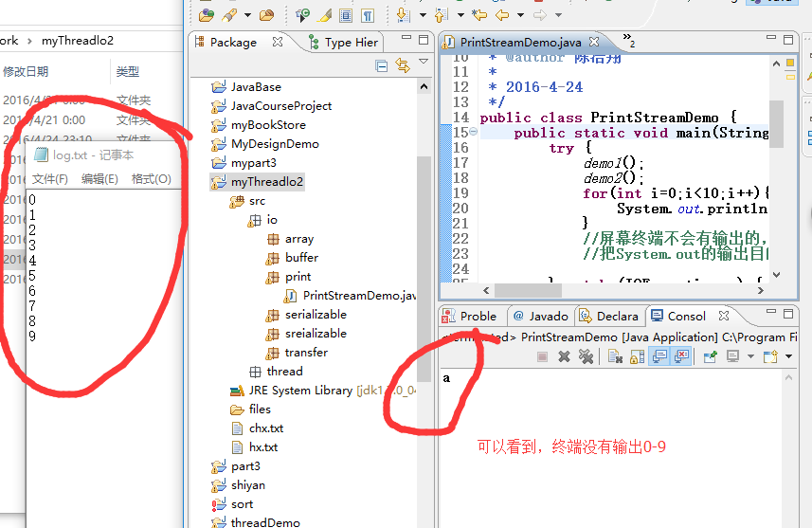Click the Open Type toolbar icon
Image resolution: width=812 pixels, height=528 pixels.
[207, 15]
